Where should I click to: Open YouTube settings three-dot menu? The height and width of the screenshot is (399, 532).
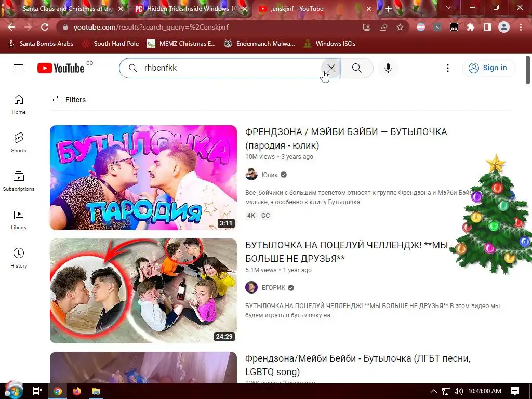tap(447, 68)
